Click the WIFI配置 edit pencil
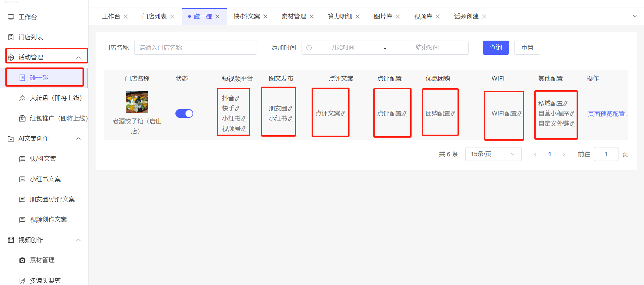 [520, 114]
